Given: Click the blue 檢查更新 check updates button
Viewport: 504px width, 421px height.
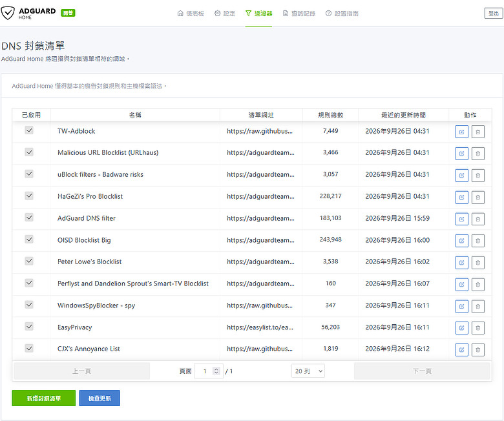Looking at the screenshot, I should point(100,398).
